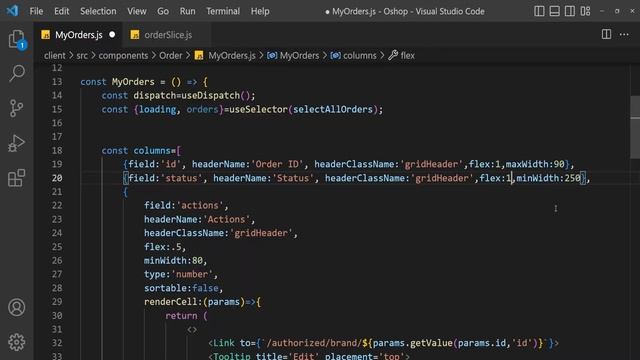Click sortable:false on line 28
The width and height of the screenshot is (640, 360).
[x=181, y=288]
